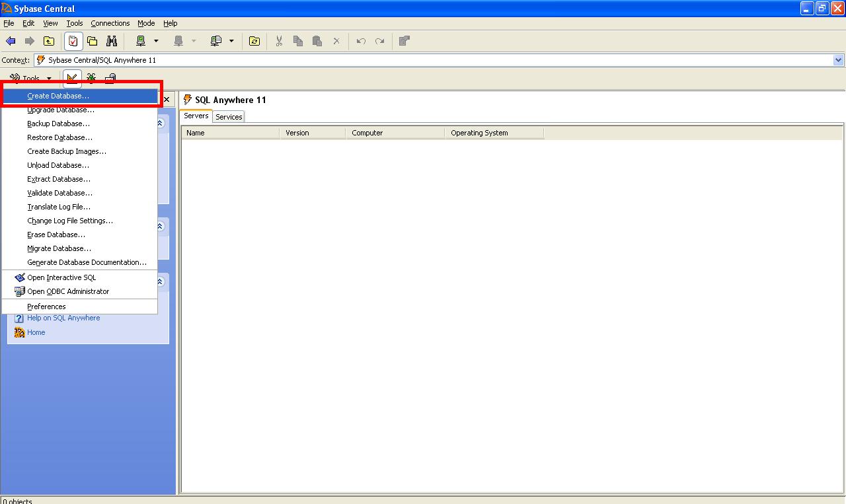The image size is (846, 504).
Task: Click the Help on SQL Anywhere link
Action: 63,318
